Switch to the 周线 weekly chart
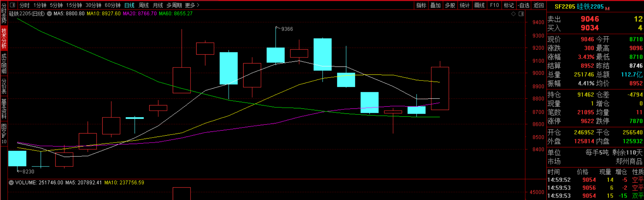Image resolution: width=644 pixels, height=200 pixels. pos(144,5)
